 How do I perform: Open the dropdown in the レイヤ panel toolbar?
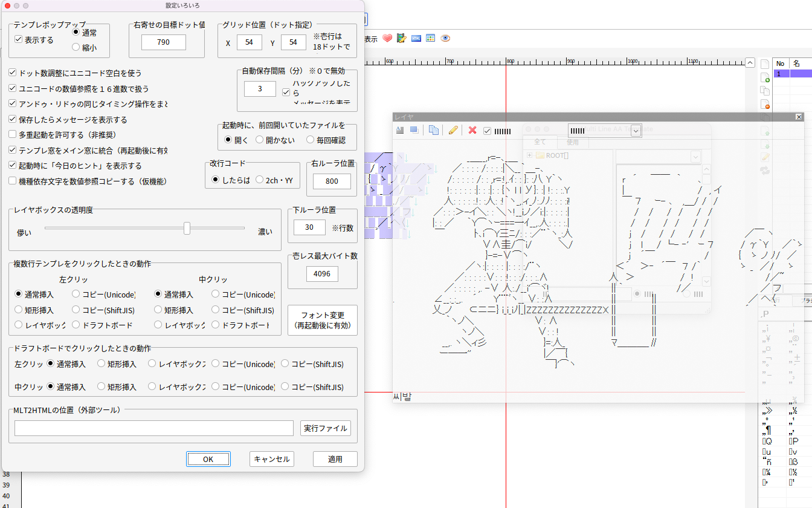click(x=635, y=131)
